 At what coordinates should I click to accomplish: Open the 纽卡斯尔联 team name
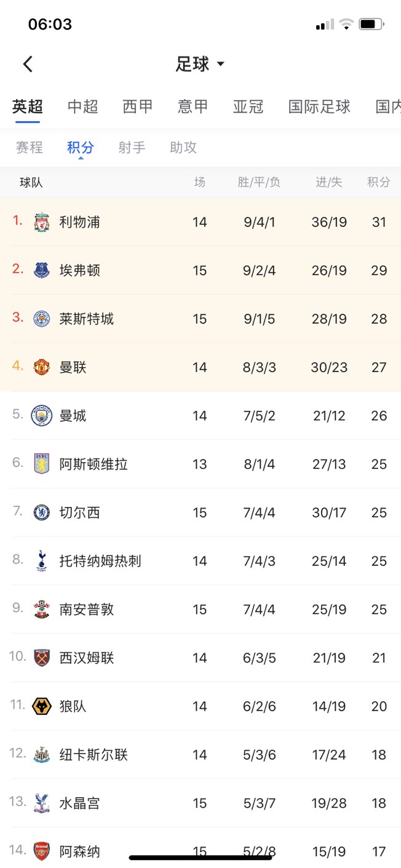93,755
